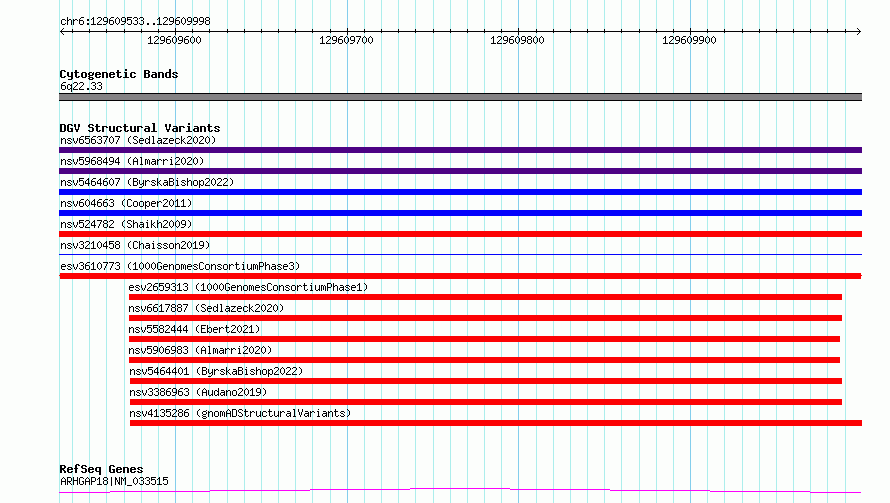Select the red bar for esv3610773

coord(460,276)
